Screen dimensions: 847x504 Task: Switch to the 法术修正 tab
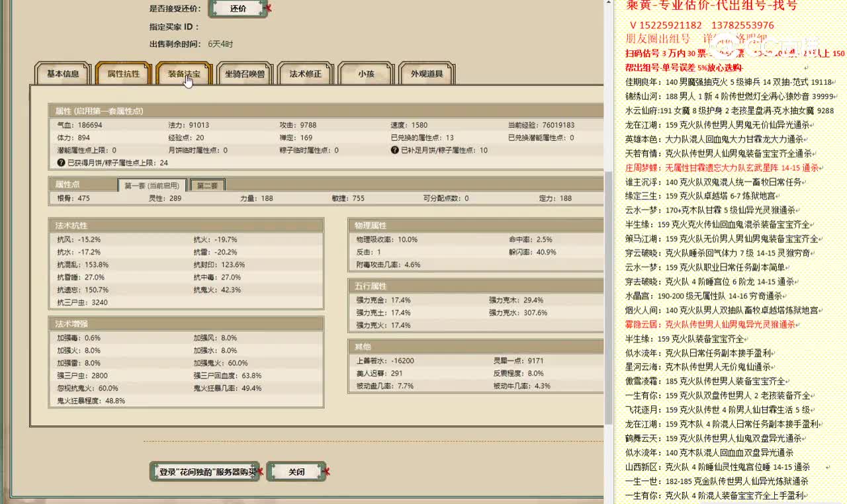pyautogui.click(x=305, y=74)
